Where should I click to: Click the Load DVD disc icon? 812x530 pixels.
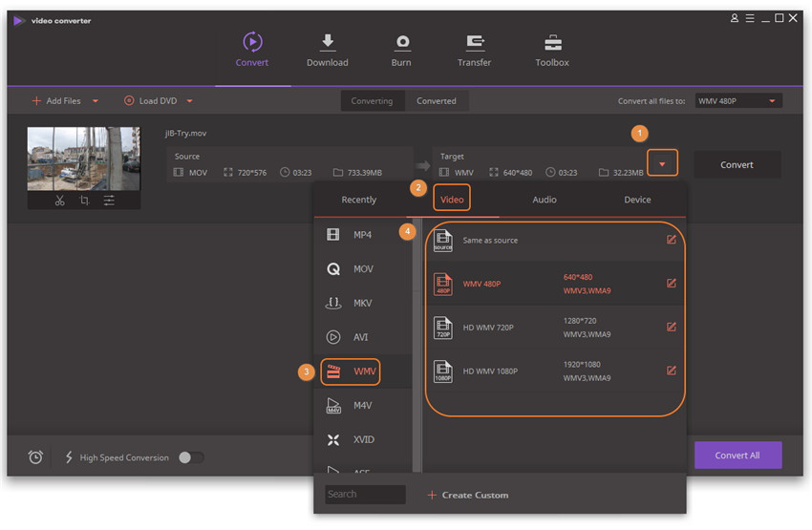(129, 101)
